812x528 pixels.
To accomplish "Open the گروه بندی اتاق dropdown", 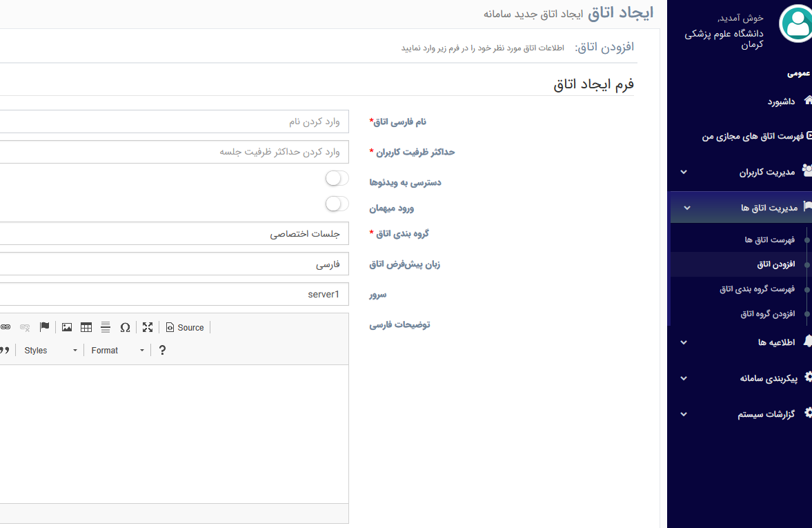I will [172, 233].
